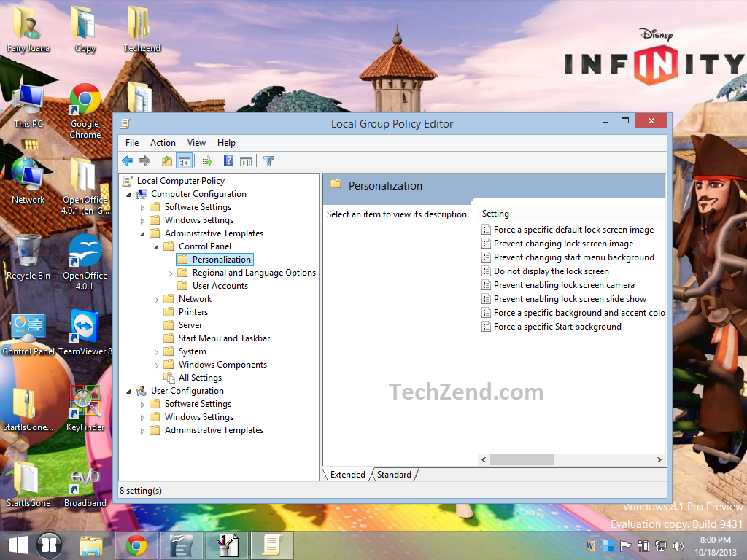Image resolution: width=747 pixels, height=560 pixels.
Task: Open Help using the toolbar question mark icon
Action: [x=228, y=160]
